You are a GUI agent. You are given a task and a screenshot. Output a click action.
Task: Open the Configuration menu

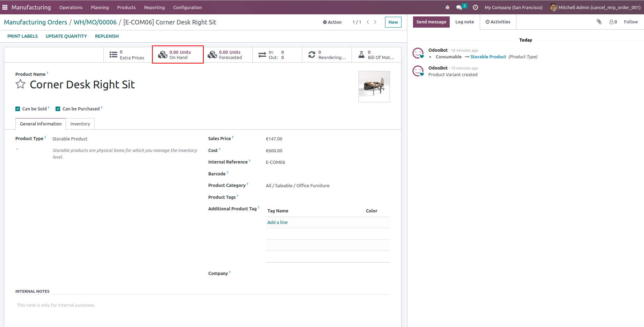coord(187,7)
